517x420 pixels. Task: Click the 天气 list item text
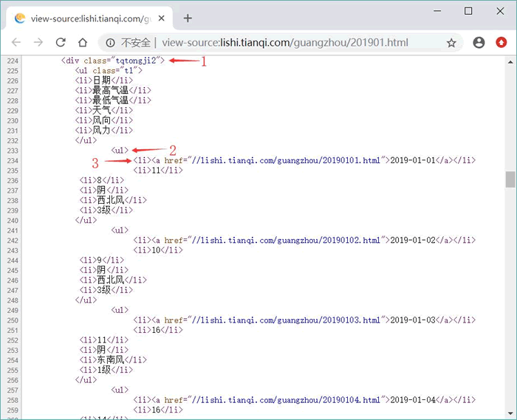(102, 110)
